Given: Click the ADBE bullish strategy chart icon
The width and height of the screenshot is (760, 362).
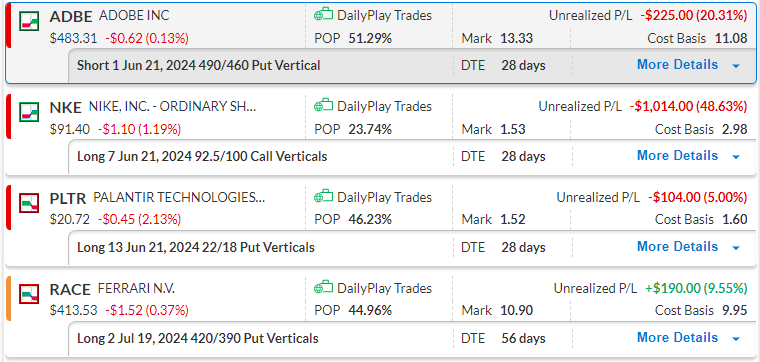Looking at the screenshot, I should [x=30, y=21].
